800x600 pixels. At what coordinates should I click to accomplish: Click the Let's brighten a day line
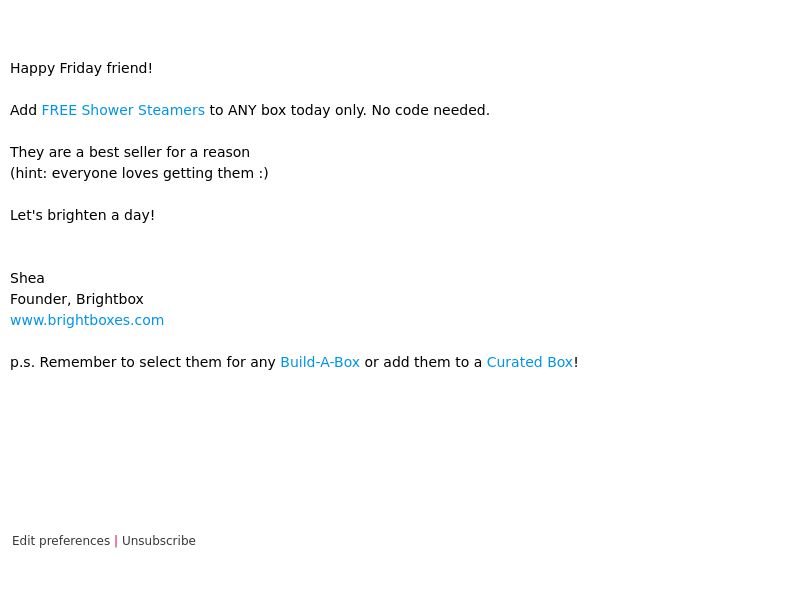coord(82,215)
